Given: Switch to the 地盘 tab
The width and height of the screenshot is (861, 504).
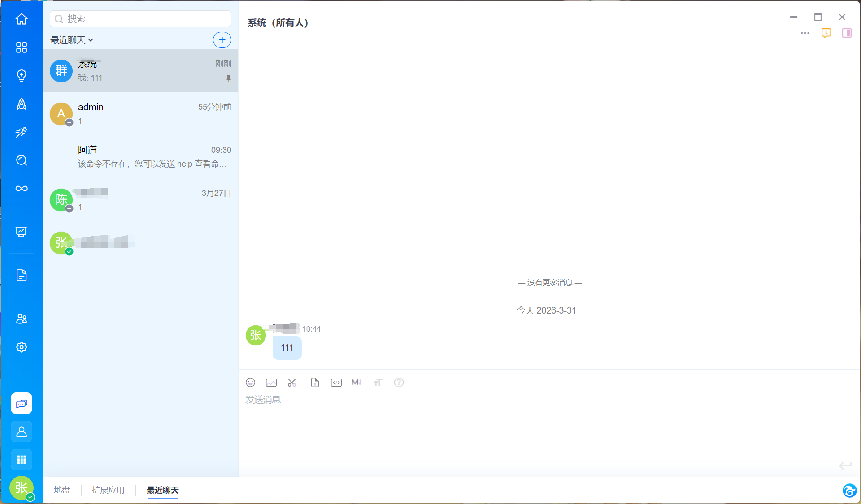Looking at the screenshot, I should [x=62, y=490].
